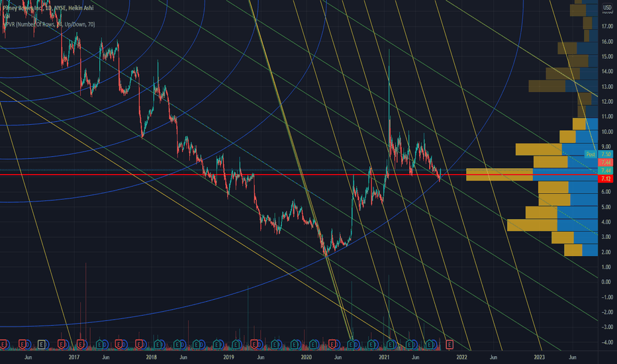The width and height of the screenshot is (617, 364).
Task: Click the 2022 time axis label
Action: 461,357
